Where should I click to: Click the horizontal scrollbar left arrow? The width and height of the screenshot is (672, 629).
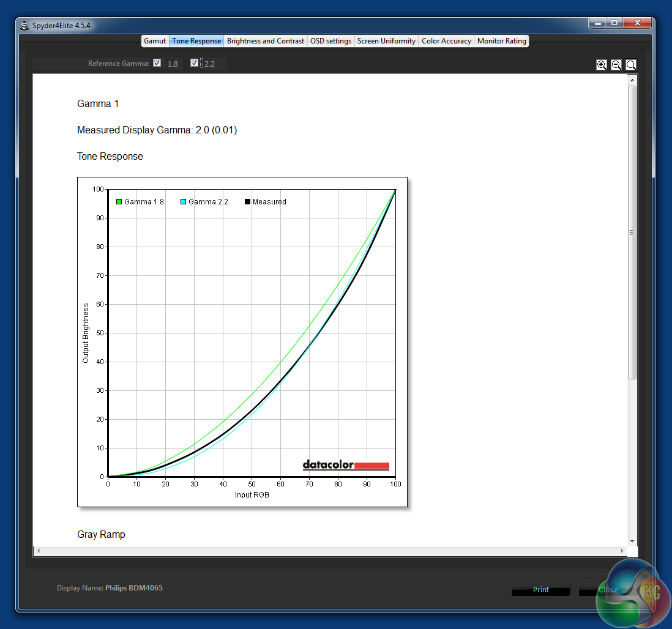click(39, 551)
